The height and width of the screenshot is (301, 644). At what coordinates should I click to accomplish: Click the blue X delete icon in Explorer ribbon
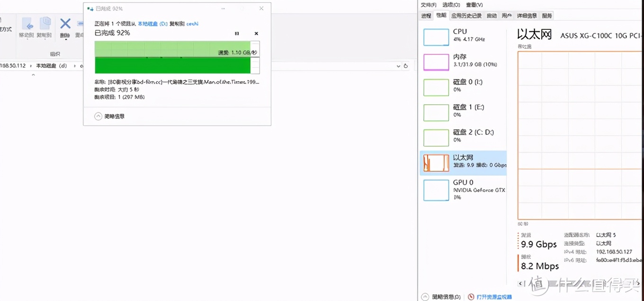65,23
